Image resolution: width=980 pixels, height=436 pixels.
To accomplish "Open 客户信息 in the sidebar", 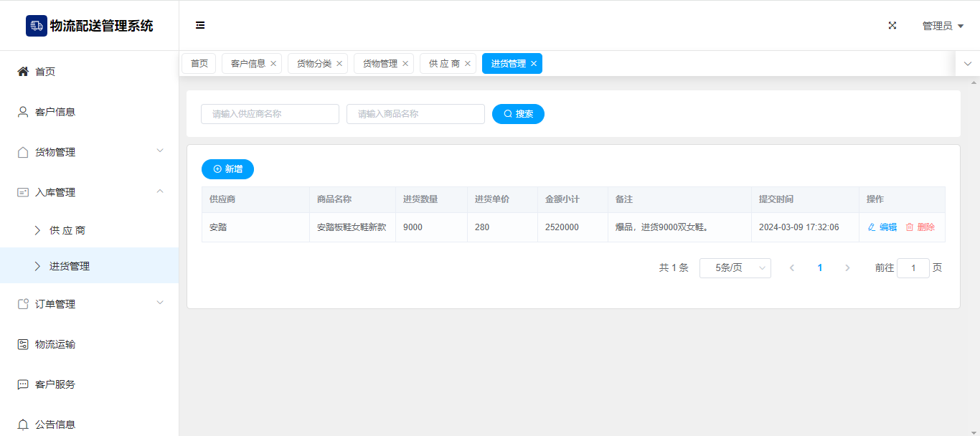I will tap(55, 112).
